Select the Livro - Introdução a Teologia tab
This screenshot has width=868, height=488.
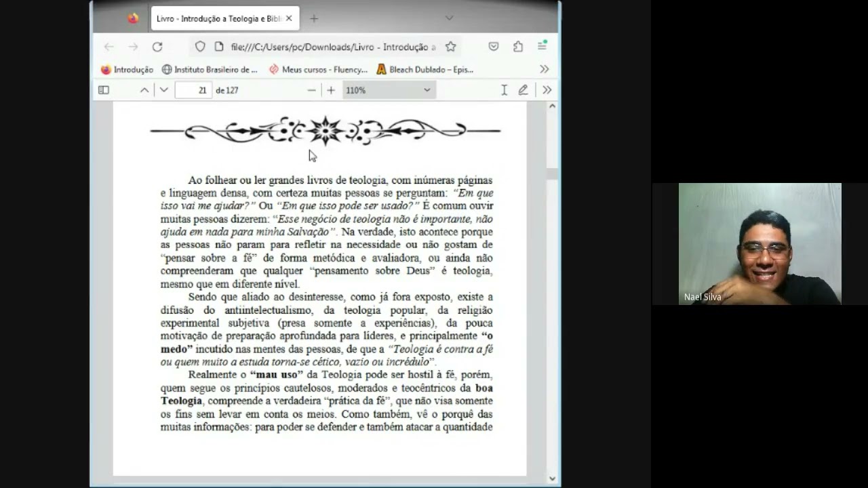point(224,19)
